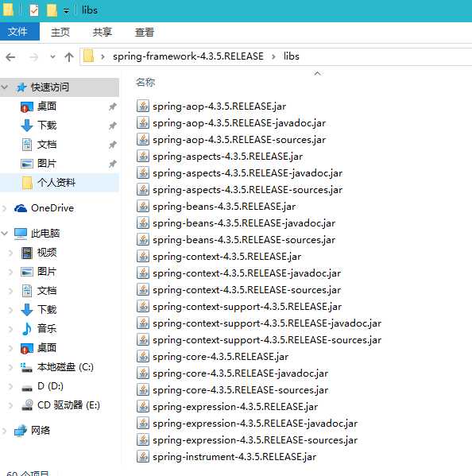The height and width of the screenshot is (476, 472).
Task: Collapse the 快速访问 tree node
Action: point(5,87)
